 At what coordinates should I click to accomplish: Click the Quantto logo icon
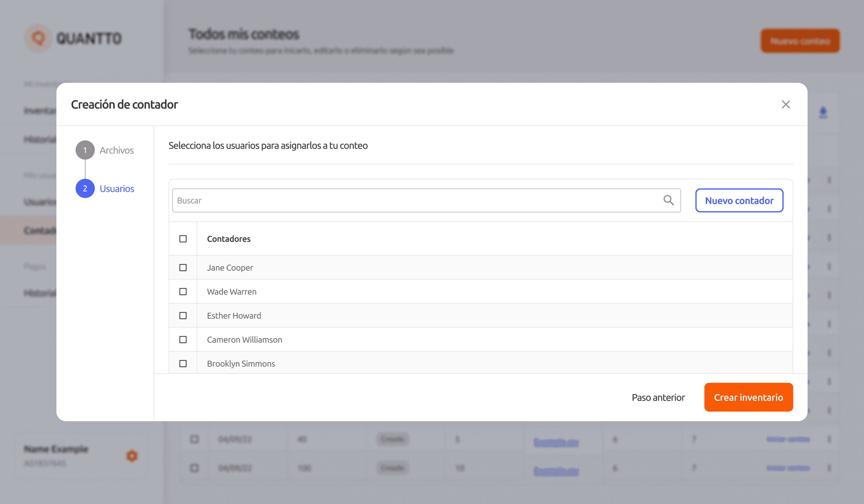(x=38, y=38)
